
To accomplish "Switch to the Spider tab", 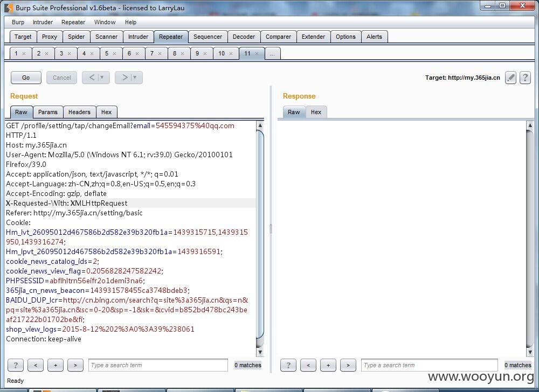I will pos(77,37).
